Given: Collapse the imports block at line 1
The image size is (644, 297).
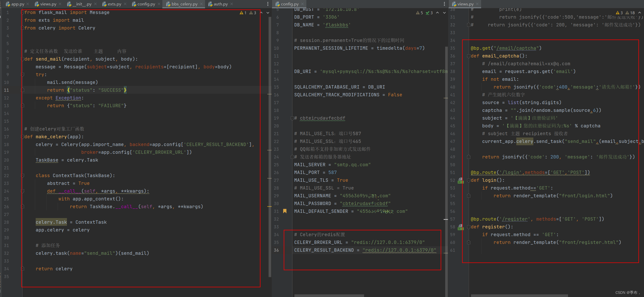Looking at the screenshot, I should (22, 12).
